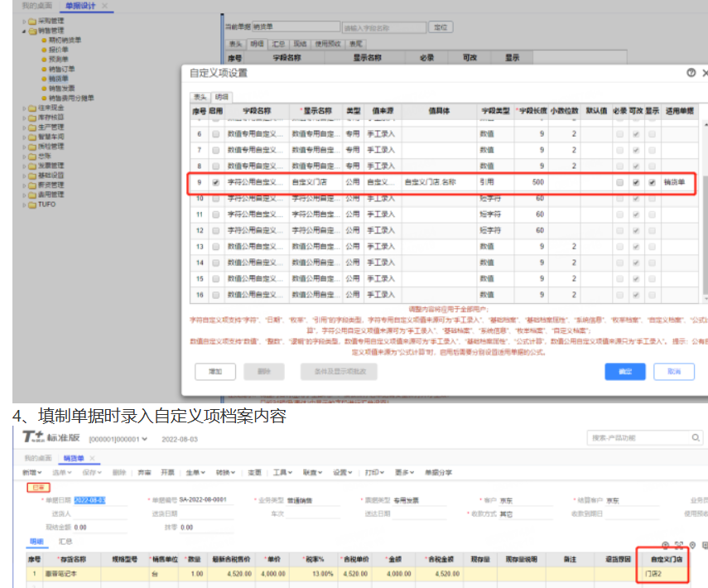Click the search magnifier icon
The width and height of the screenshot is (708, 588).
[x=697, y=437]
